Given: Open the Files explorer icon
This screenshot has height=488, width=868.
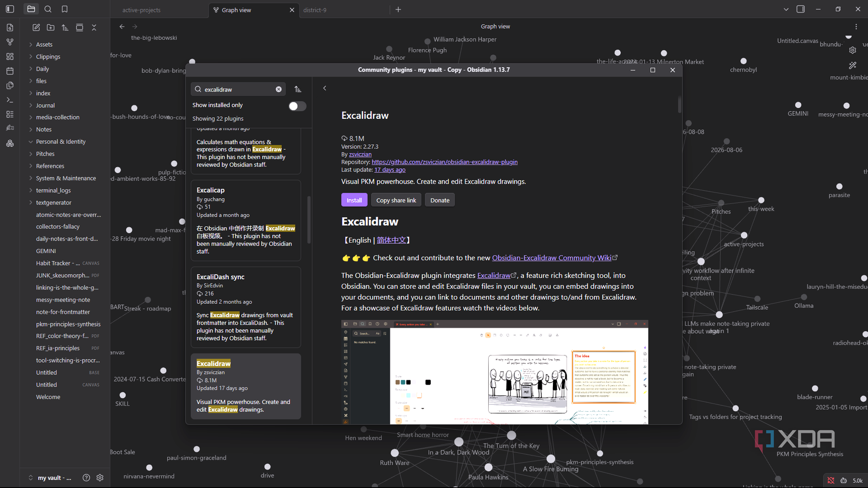Looking at the screenshot, I should click(31, 9).
